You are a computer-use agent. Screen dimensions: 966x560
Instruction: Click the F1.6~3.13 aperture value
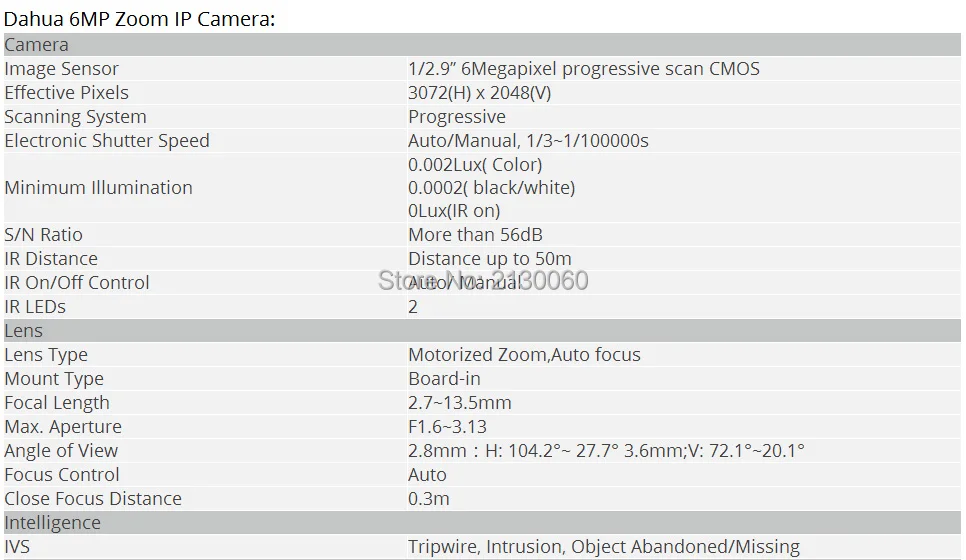pyautogui.click(x=447, y=426)
